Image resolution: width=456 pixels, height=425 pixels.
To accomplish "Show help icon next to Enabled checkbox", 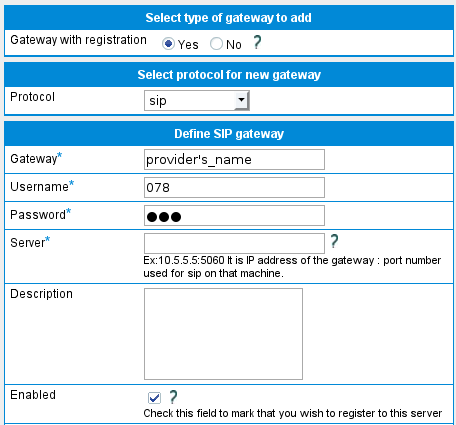I will click(173, 397).
